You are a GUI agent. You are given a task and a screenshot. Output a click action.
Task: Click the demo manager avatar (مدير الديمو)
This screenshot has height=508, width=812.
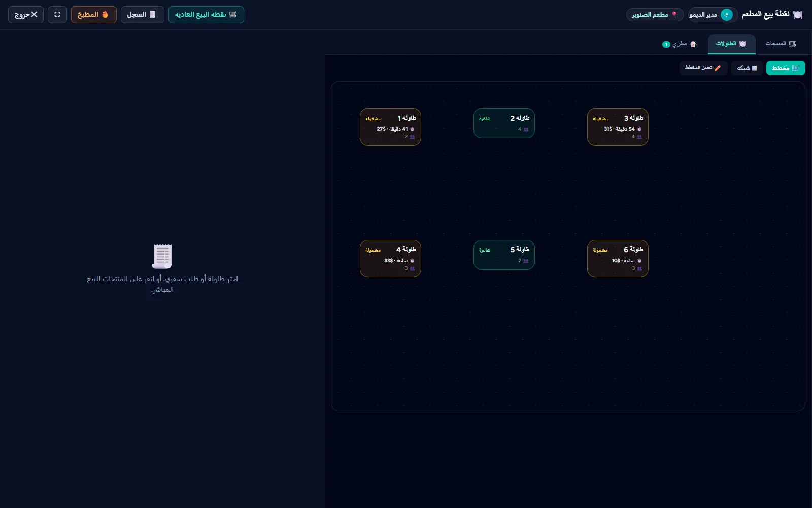pos(727,15)
